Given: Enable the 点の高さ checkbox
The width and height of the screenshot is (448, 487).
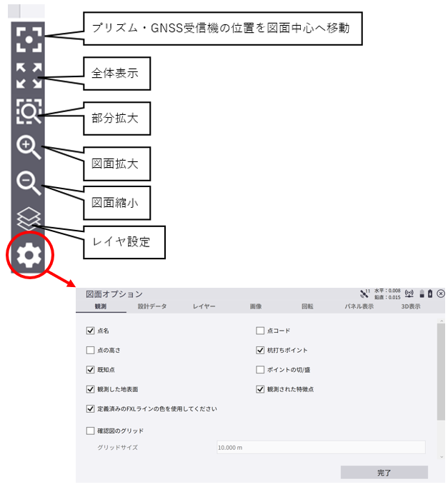Looking at the screenshot, I should click(x=91, y=350).
